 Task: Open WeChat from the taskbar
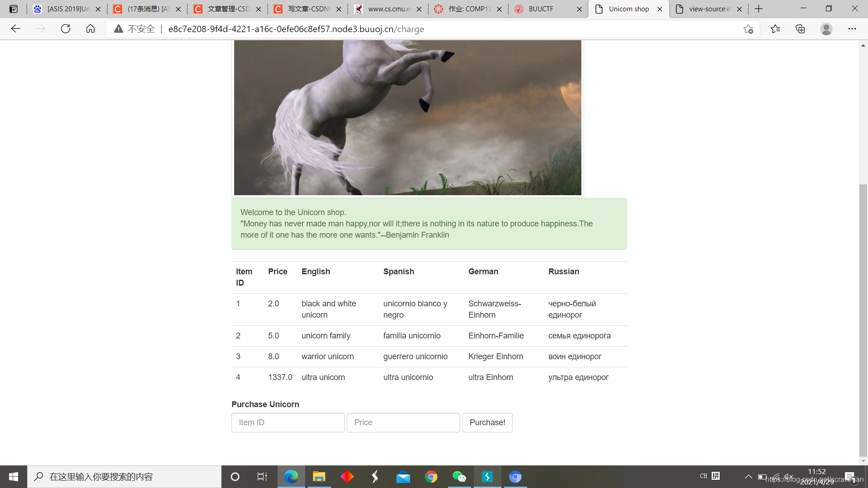(x=459, y=477)
